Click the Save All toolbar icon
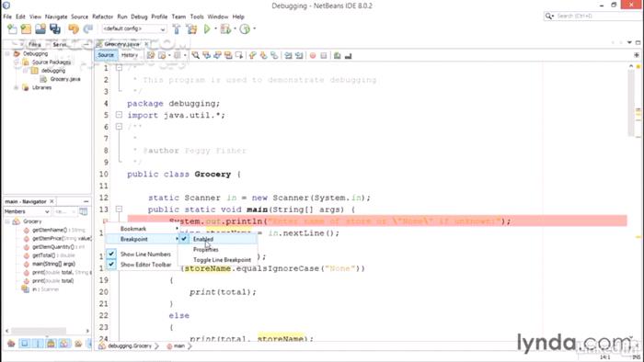The width and height of the screenshot is (644, 362). [55, 28]
